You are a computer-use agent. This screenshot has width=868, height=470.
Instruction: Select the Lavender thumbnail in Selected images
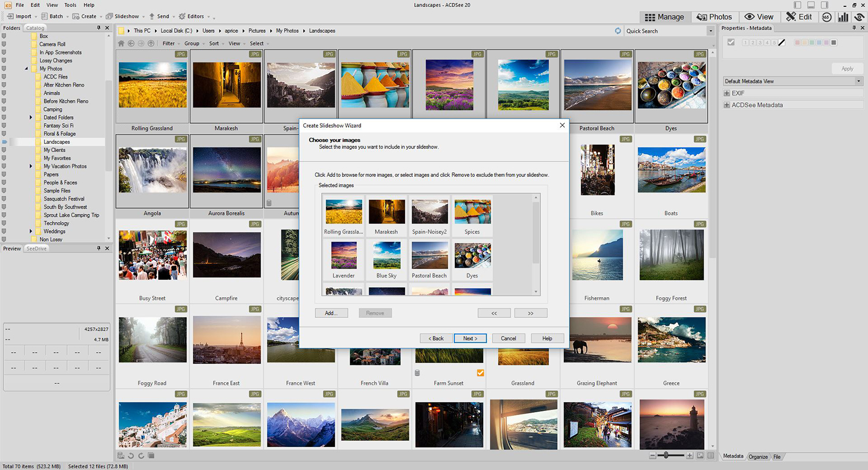344,260
